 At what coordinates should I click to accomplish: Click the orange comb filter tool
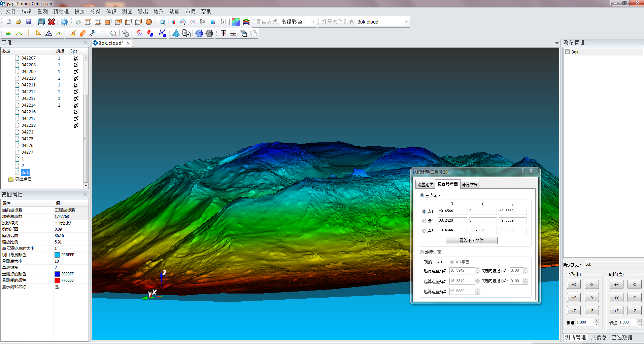click(x=83, y=33)
